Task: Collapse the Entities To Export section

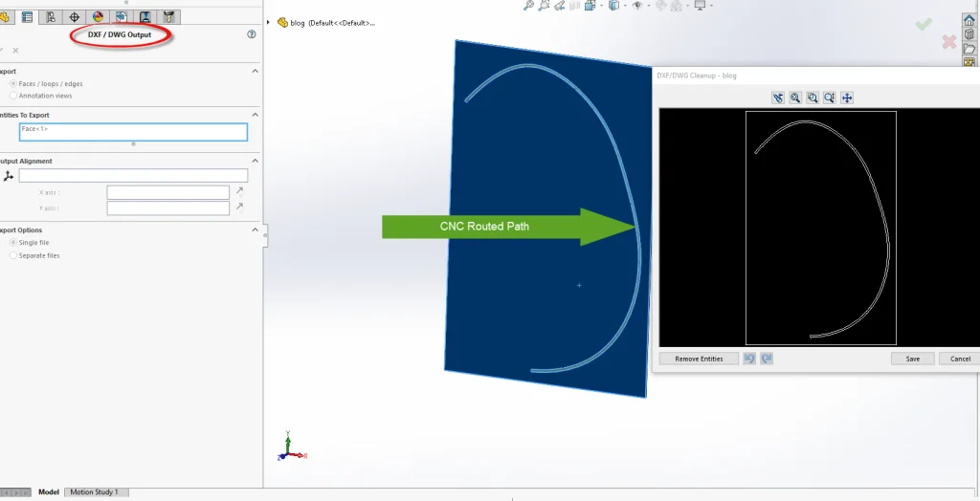Action: [255, 115]
